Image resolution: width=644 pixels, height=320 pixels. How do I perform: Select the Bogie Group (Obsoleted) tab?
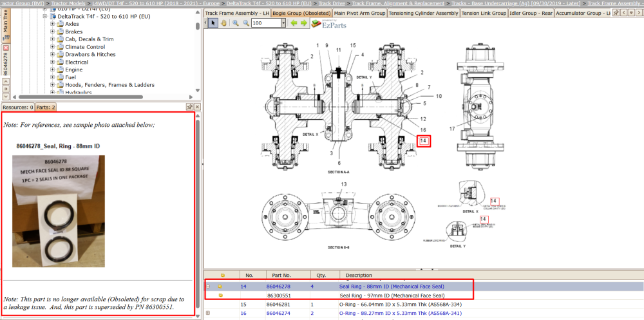click(x=302, y=13)
